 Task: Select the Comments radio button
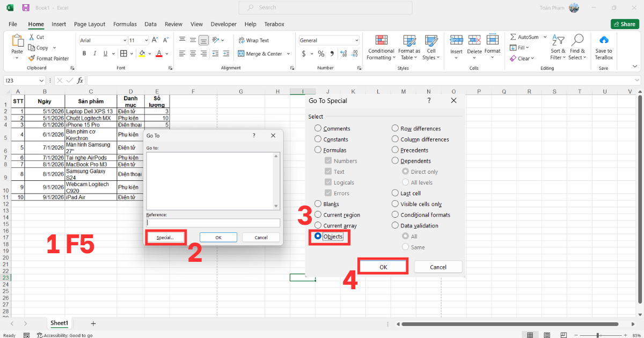click(318, 128)
